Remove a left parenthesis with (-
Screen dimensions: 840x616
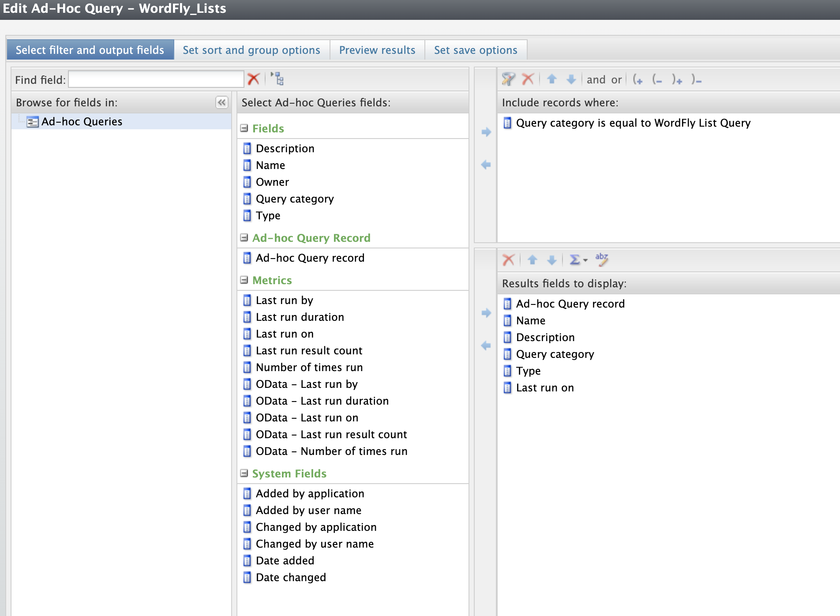[657, 79]
